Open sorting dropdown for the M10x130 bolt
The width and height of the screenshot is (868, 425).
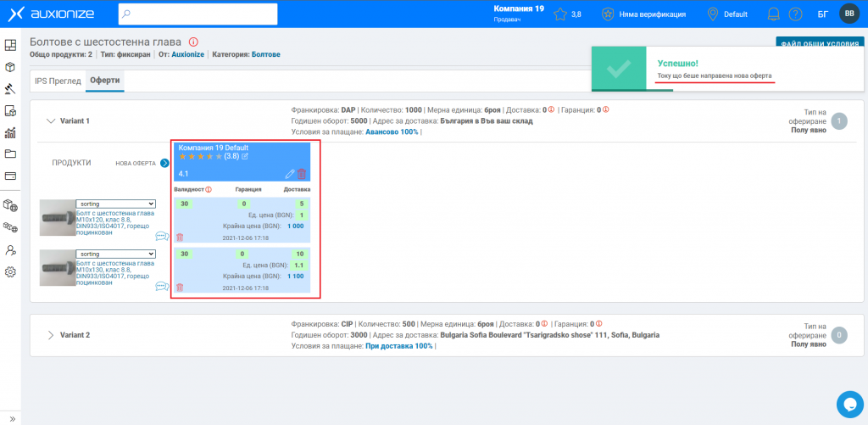tap(115, 254)
